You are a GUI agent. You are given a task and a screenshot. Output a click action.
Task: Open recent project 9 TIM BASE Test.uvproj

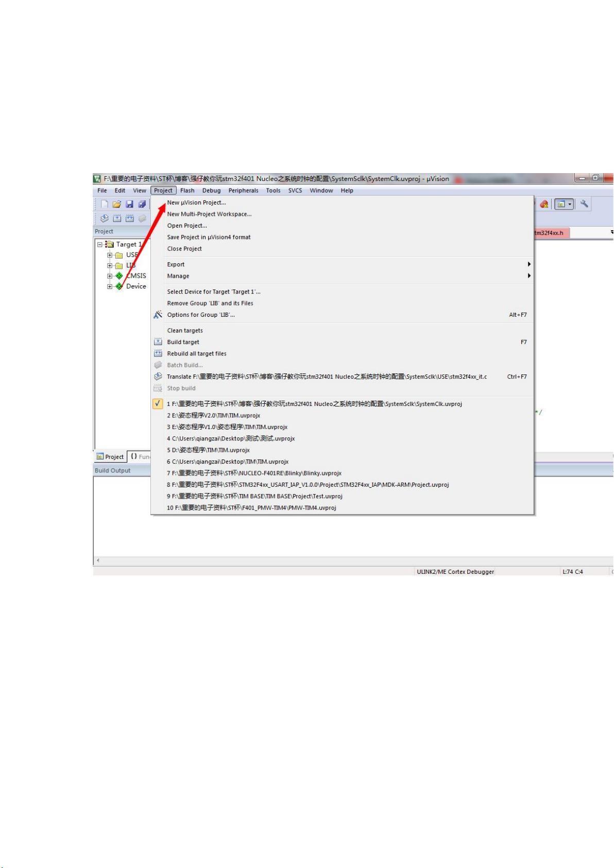click(343, 496)
